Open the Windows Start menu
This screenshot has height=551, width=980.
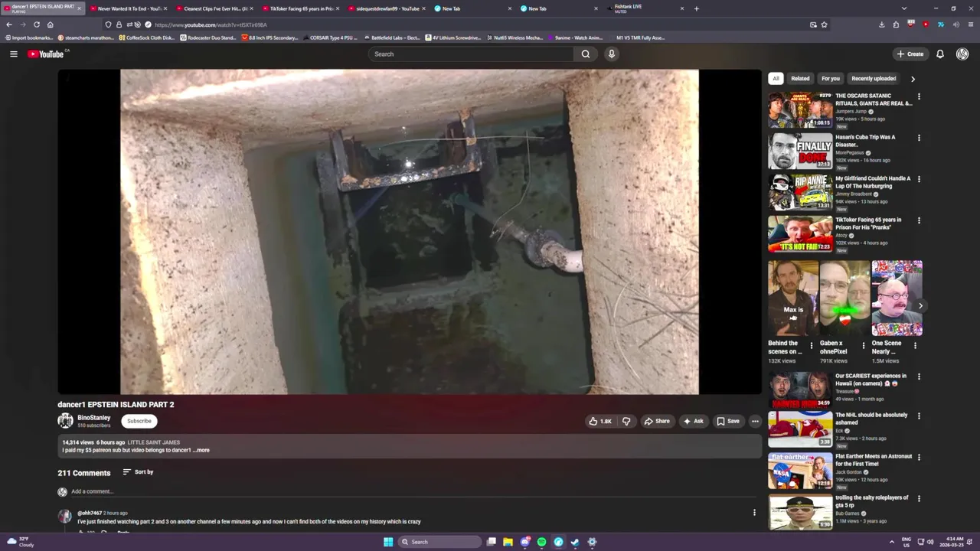point(388,542)
